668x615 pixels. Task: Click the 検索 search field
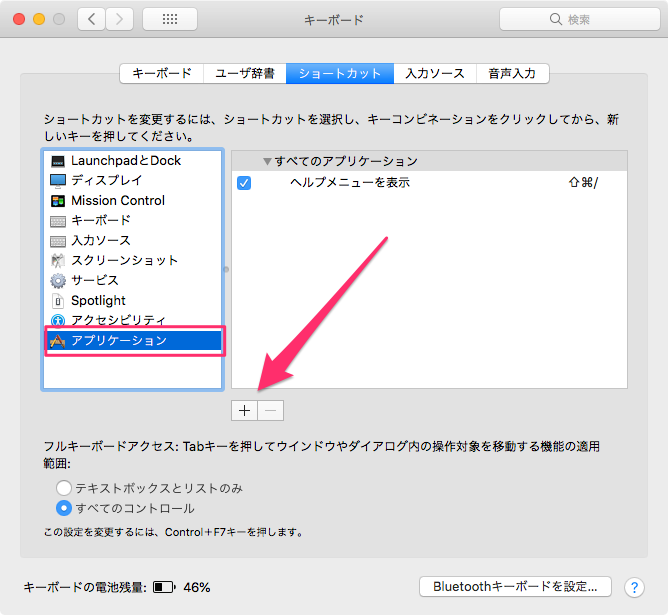580,19
